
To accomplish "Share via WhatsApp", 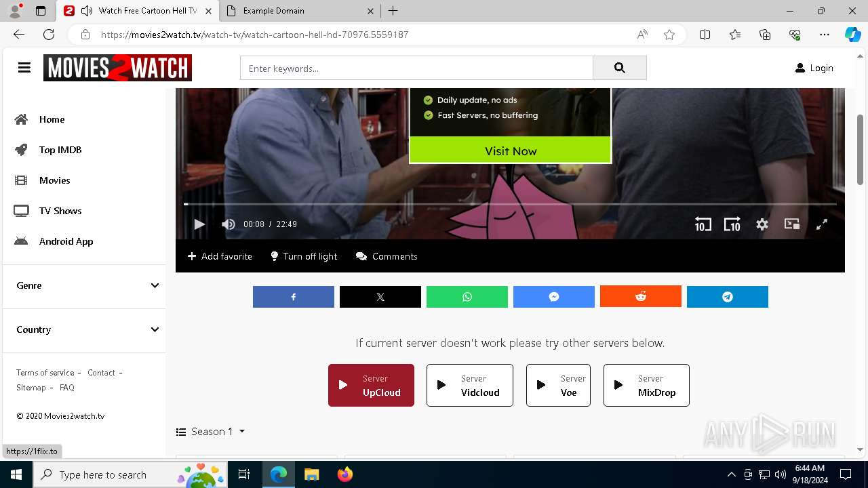I will click(x=467, y=297).
